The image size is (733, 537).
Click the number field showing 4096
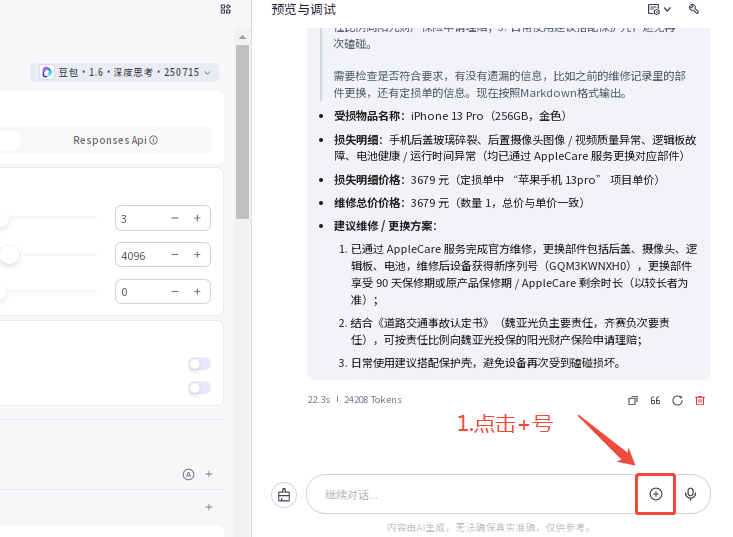tap(163, 255)
